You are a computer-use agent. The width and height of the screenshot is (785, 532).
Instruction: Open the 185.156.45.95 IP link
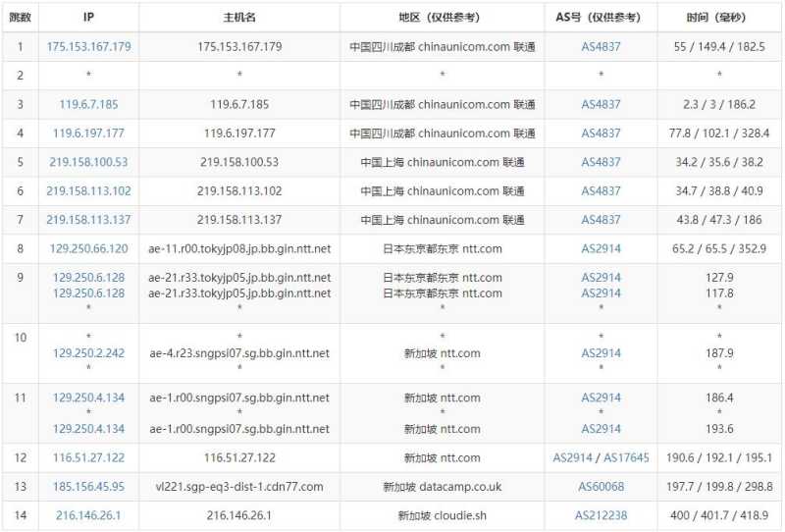point(88,487)
